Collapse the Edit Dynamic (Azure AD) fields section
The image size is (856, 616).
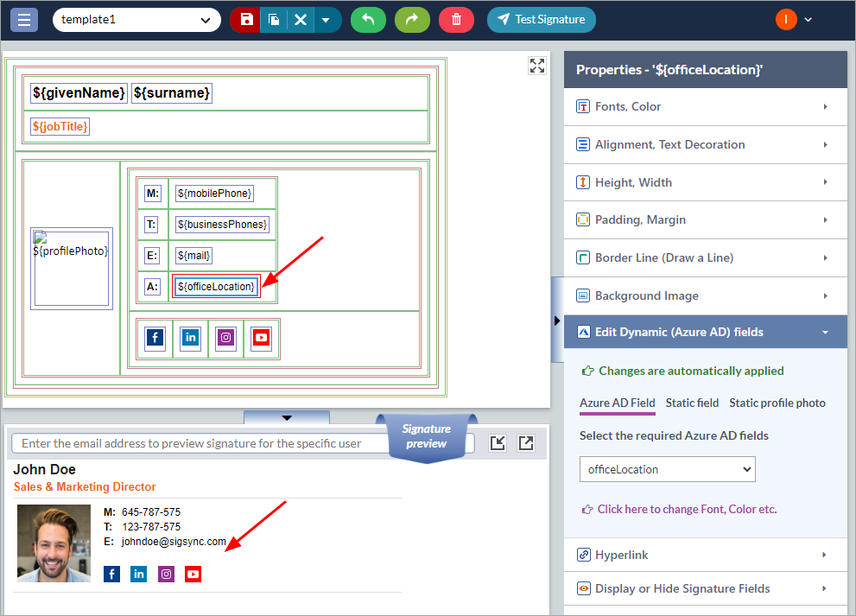tap(705, 332)
